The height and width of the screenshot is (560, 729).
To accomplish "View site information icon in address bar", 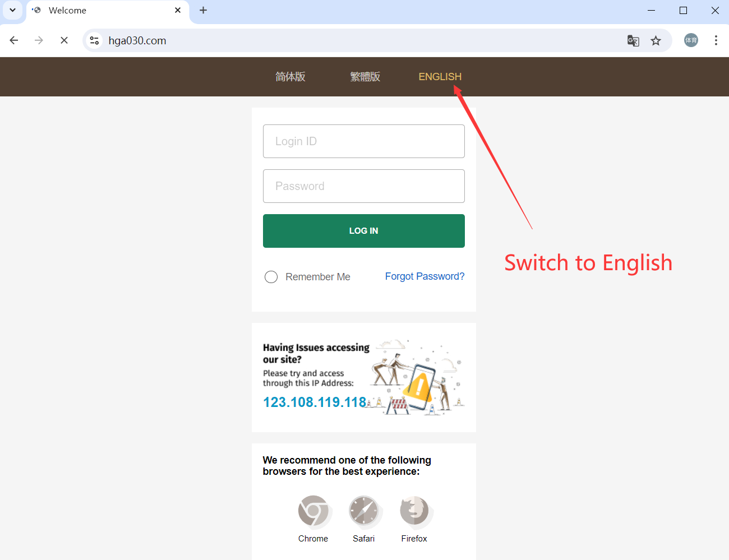I will (x=95, y=40).
